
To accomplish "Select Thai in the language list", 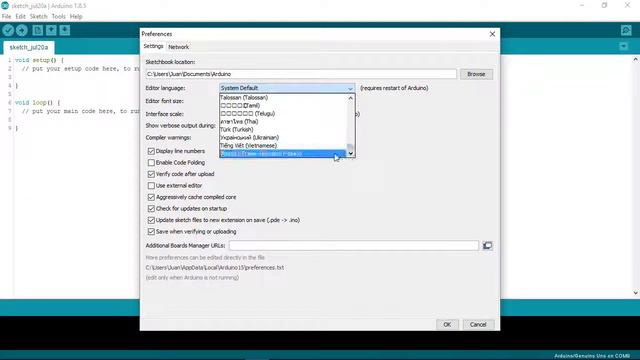I will [283, 122].
